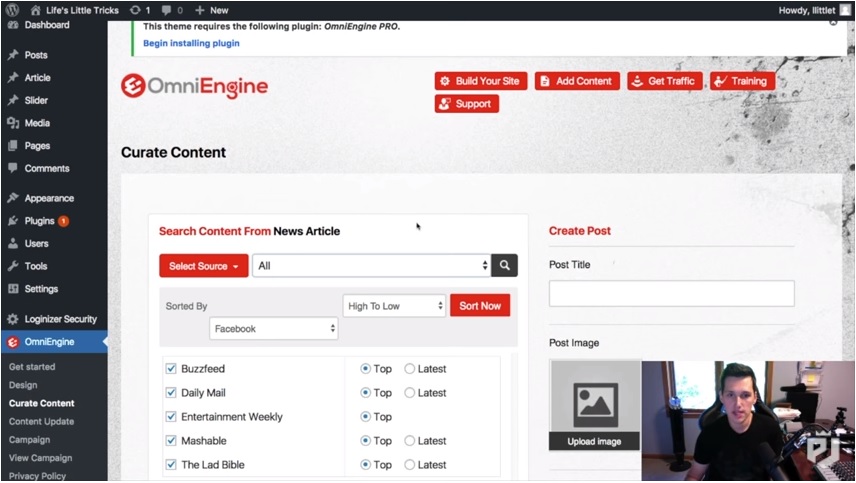
Task: Click the post image placeholder picture icon
Action: point(595,404)
